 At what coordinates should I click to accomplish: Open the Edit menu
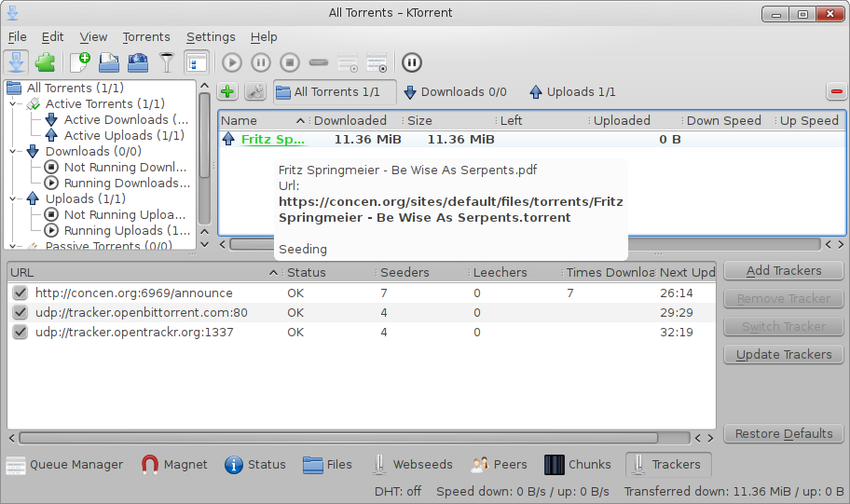pos(52,37)
